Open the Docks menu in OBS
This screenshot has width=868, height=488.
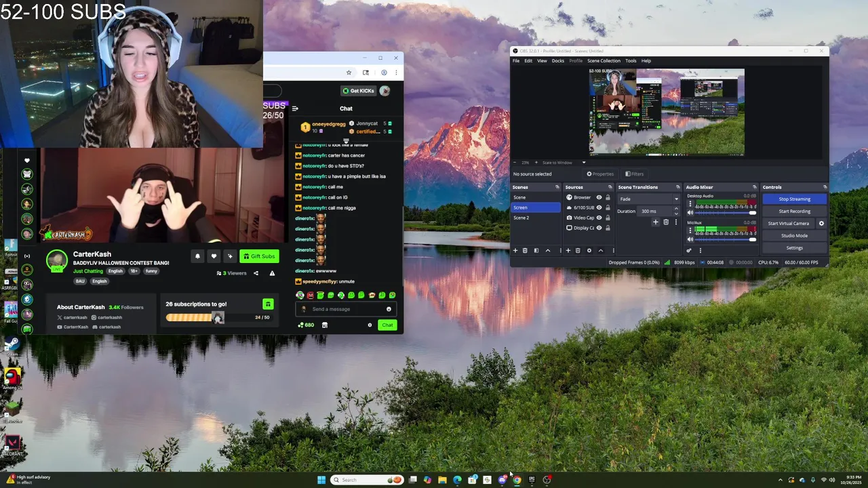point(558,61)
